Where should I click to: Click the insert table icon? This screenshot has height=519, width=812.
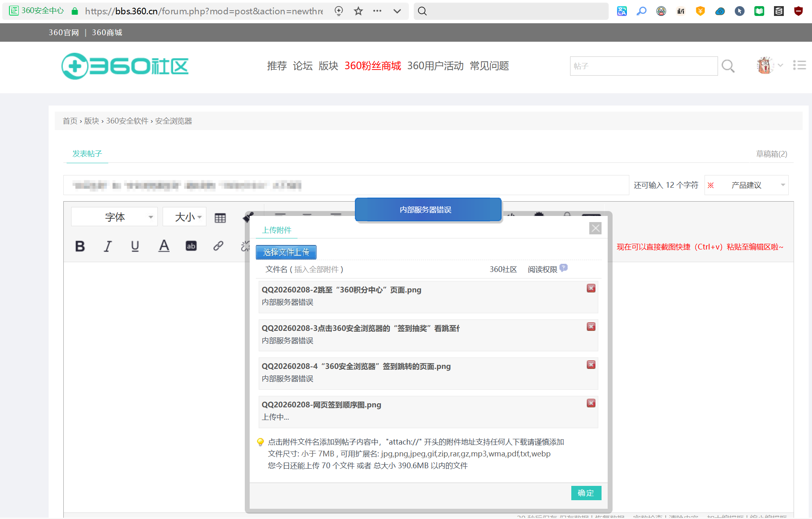pos(220,218)
